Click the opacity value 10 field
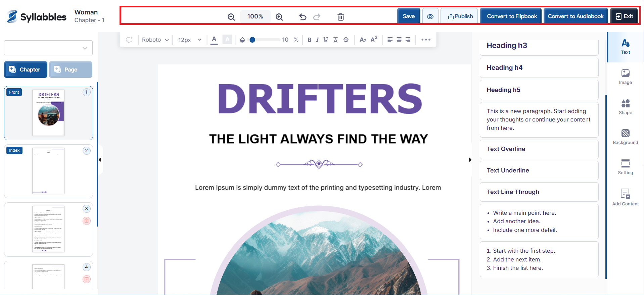Screen dimensions: 644x295 click(x=285, y=40)
